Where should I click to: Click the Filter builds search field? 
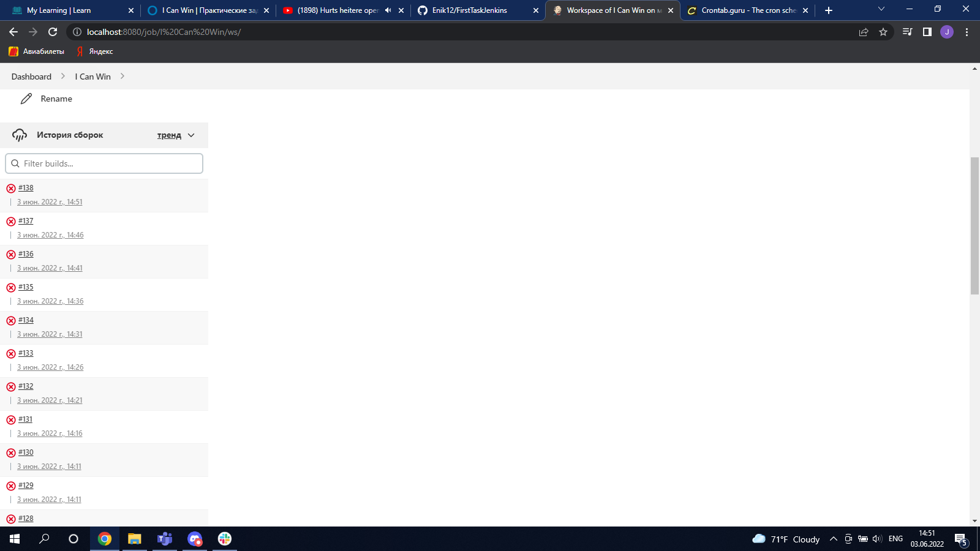pyautogui.click(x=104, y=163)
